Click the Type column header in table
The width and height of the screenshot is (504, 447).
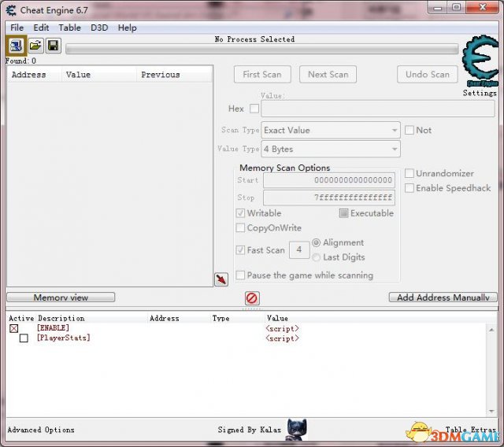tap(220, 318)
